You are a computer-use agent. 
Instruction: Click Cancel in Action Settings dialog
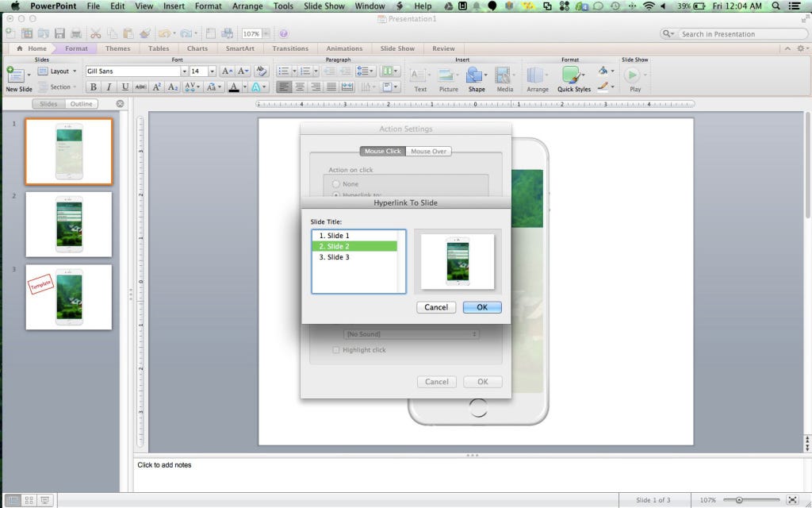437,382
